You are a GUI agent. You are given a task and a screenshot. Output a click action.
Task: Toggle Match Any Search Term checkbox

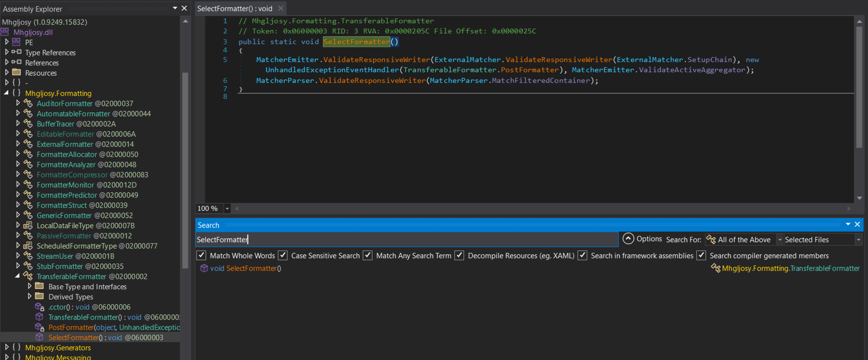368,255
